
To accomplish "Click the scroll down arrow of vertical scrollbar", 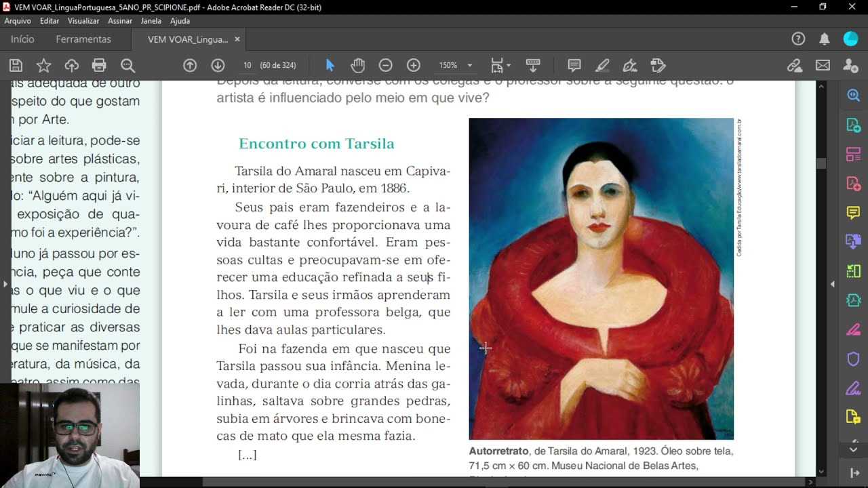I will (x=821, y=472).
